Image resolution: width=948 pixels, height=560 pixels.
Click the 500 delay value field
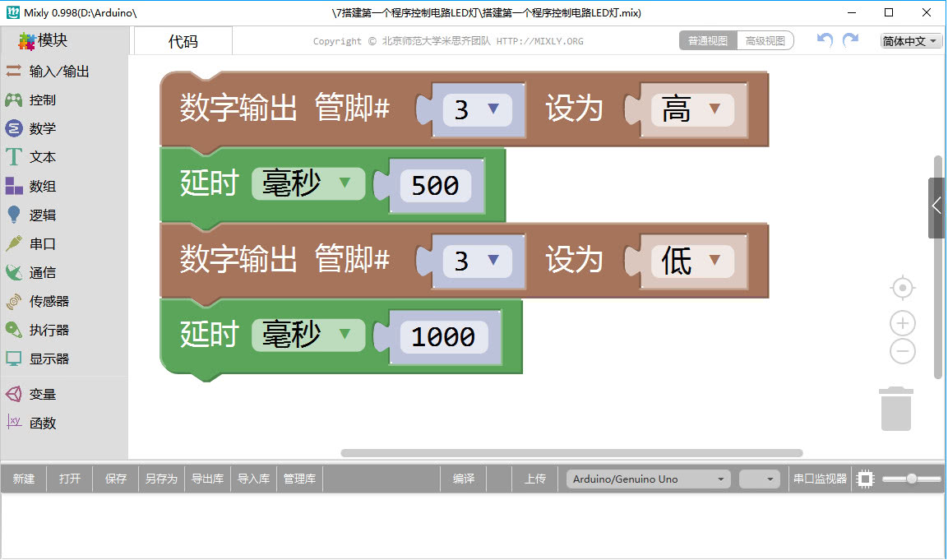coord(435,186)
